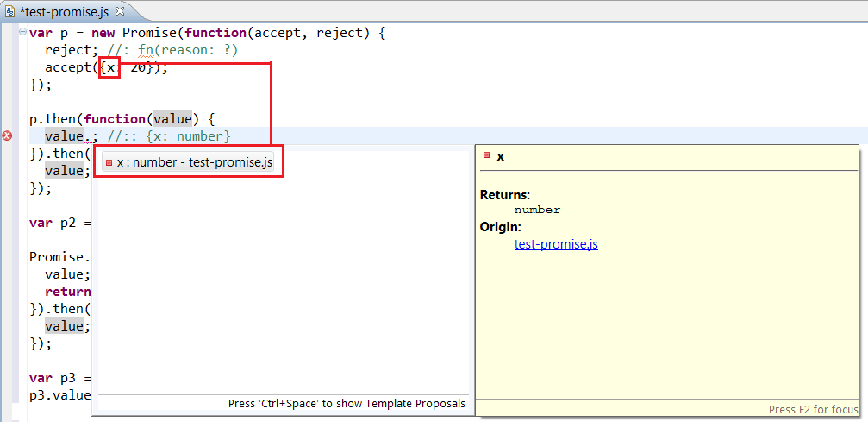Click the 'Promise' constructor in line one
This screenshot has height=422, width=868.
(150, 33)
